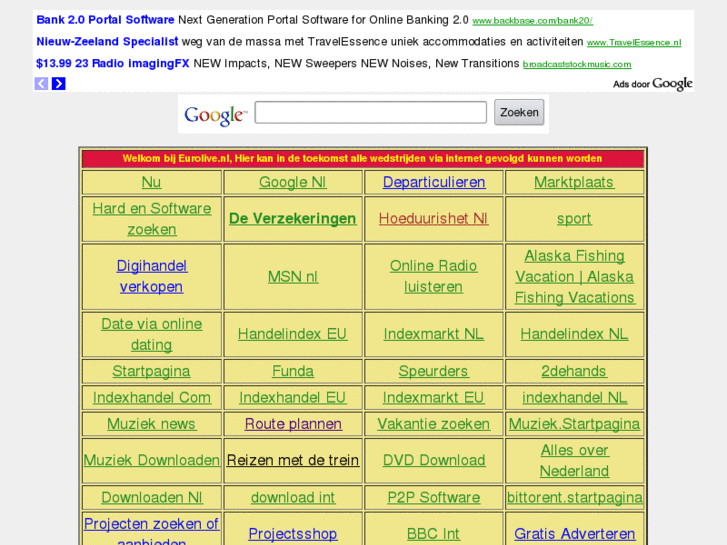The width and height of the screenshot is (727, 545).
Task: Open the P2P Software link
Action: point(433,497)
